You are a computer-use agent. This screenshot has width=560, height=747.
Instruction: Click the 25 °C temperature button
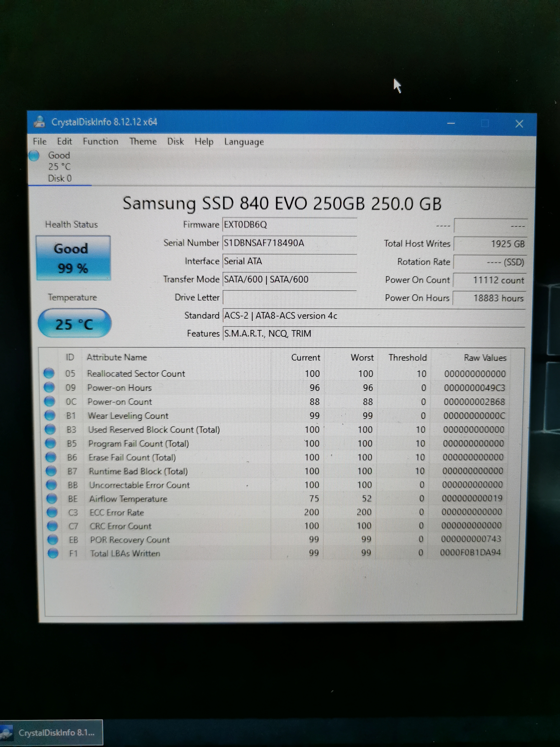(x=75, y=324)
